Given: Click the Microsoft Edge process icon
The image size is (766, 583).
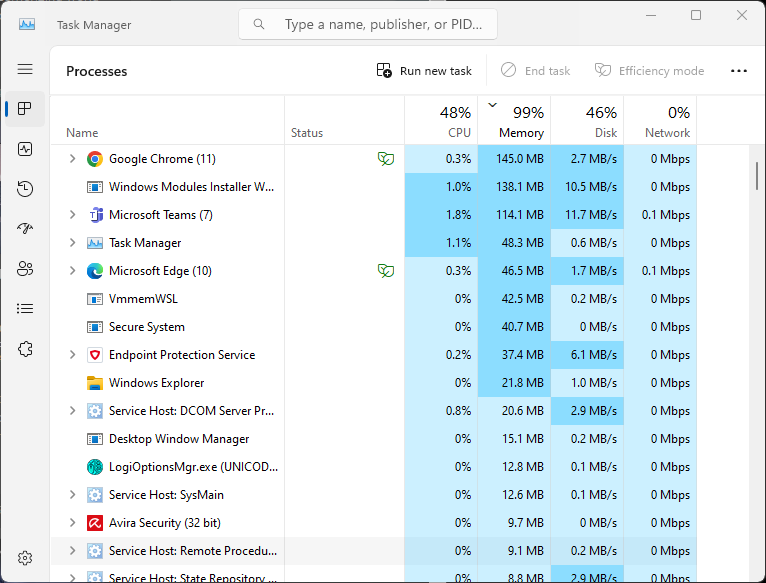Looking at the screenshot, I should 95,271.
